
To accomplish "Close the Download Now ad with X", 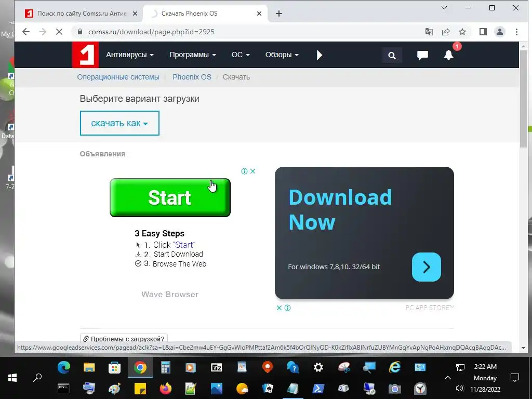I will pos(279,308).
